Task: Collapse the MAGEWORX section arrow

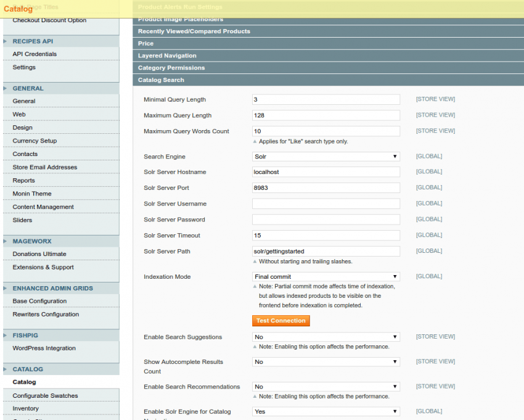Action: (x=5, y=241)
